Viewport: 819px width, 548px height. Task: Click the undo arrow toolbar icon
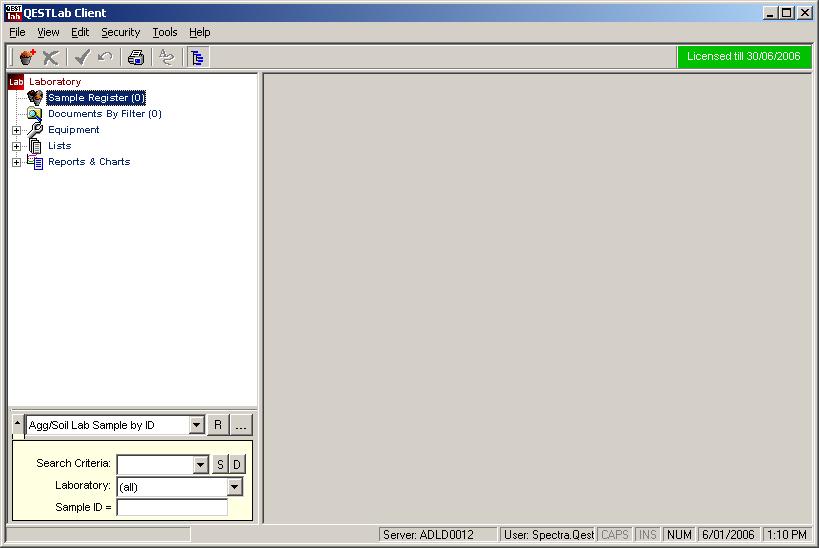tap(105, 57)
